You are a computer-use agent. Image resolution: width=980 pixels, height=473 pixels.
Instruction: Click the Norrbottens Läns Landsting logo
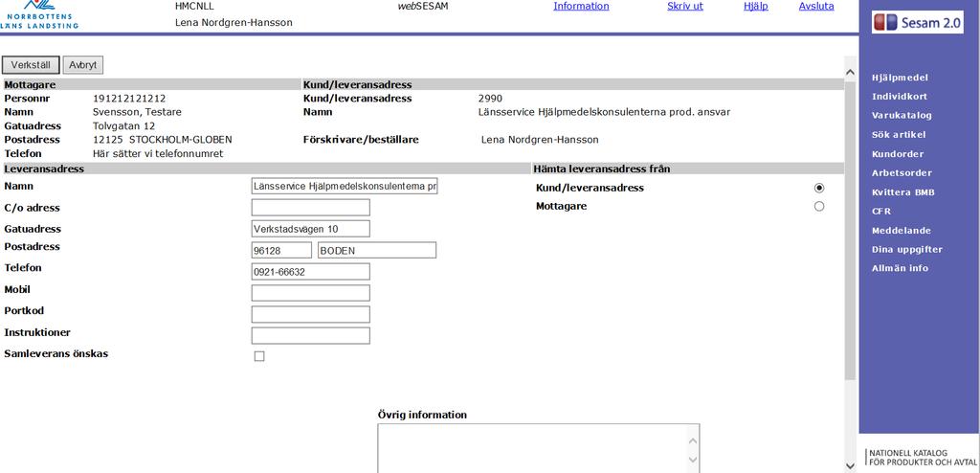coord(38,14)
